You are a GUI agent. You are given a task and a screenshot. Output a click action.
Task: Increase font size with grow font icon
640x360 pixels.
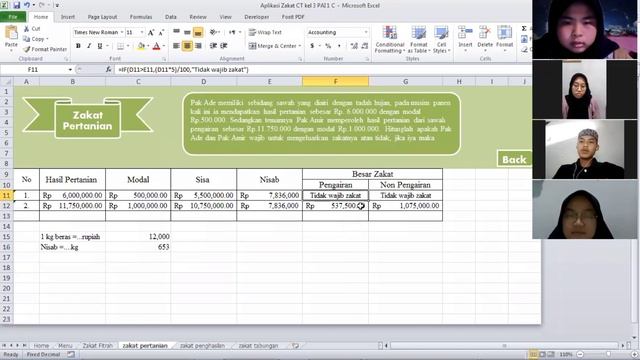(151, 32)
